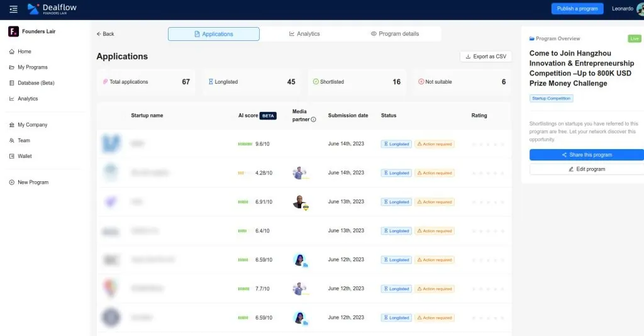Screen dimensions: 644x336
Task: Filter by Longlisted card
Action: 252,82
